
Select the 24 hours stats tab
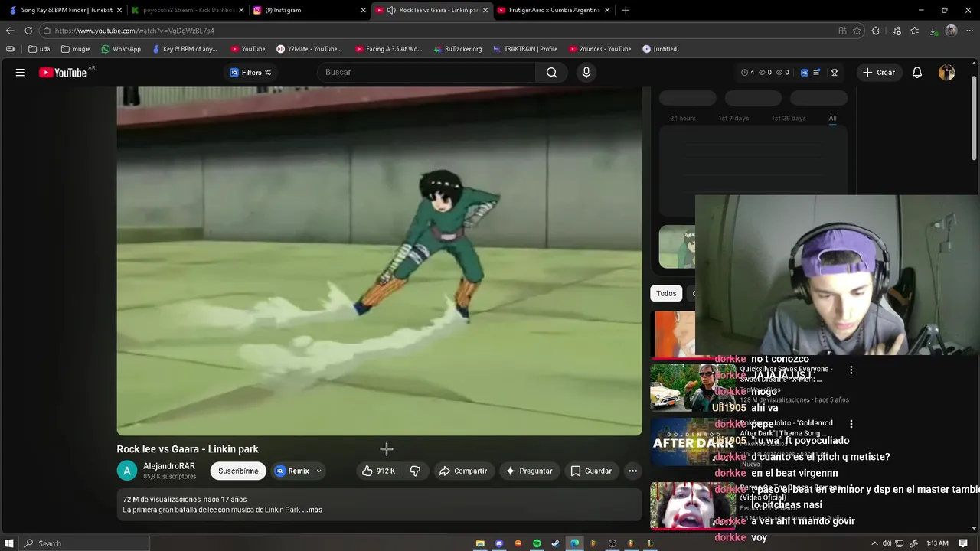pos(683,118)
